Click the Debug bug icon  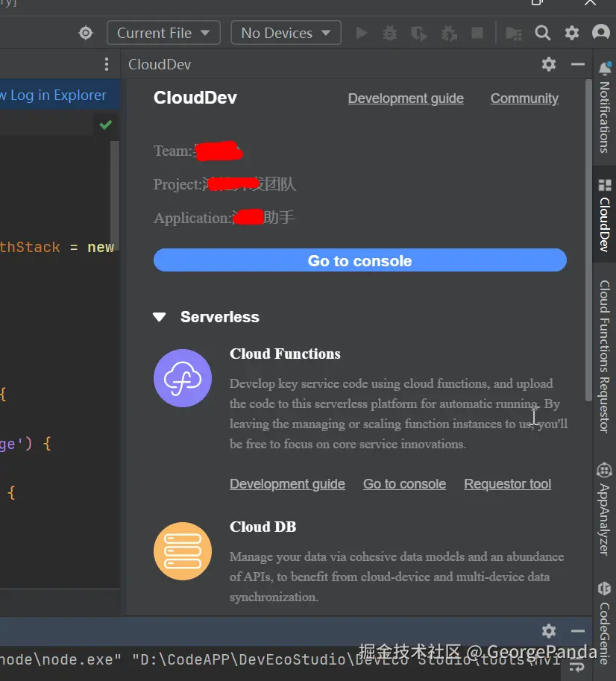pos(390,33)
